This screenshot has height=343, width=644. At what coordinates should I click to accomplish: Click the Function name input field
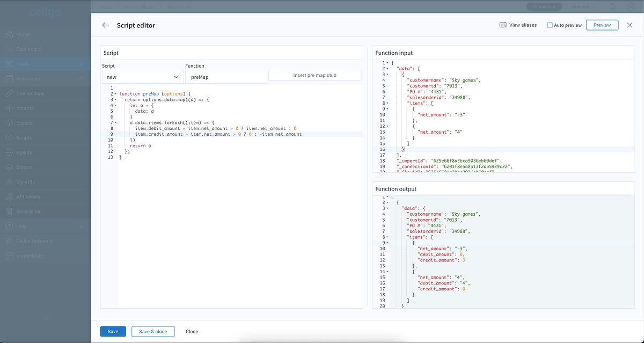coord(225,77)
